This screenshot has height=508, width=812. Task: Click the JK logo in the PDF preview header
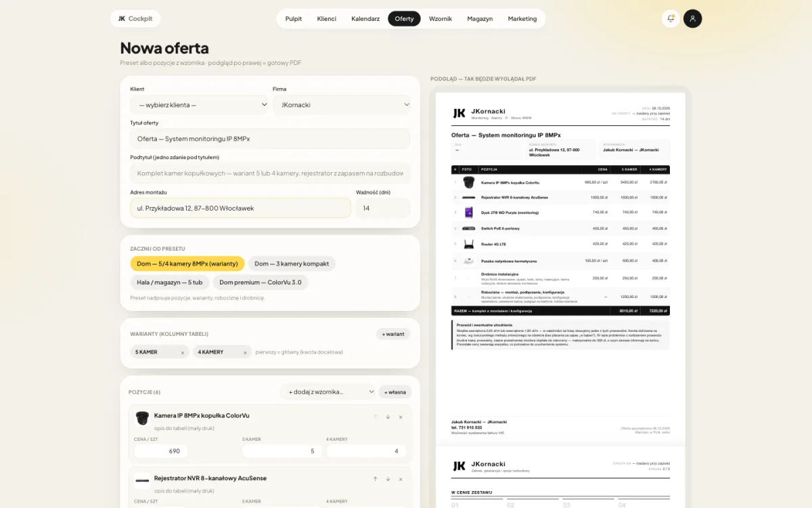click(x=459, y=113)
